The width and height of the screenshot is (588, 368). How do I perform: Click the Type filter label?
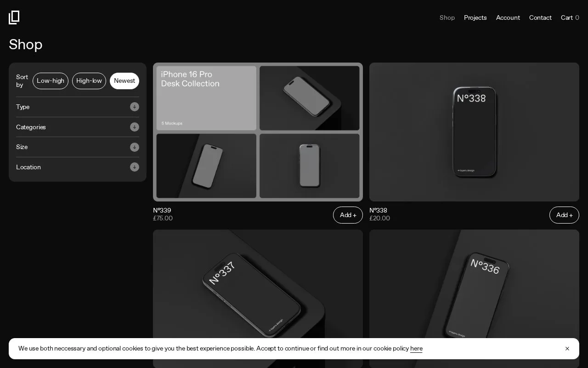tap(23, 107)
